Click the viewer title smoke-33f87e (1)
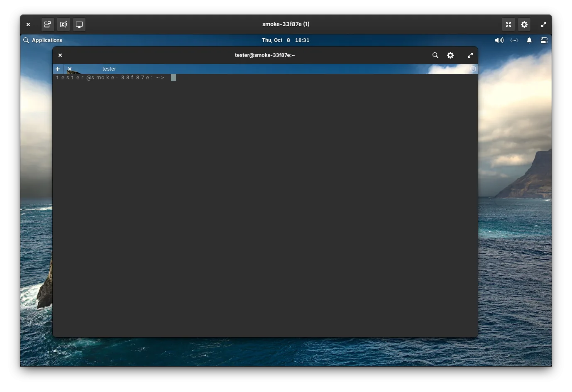572x392 pixels. (x=286, y=24)
